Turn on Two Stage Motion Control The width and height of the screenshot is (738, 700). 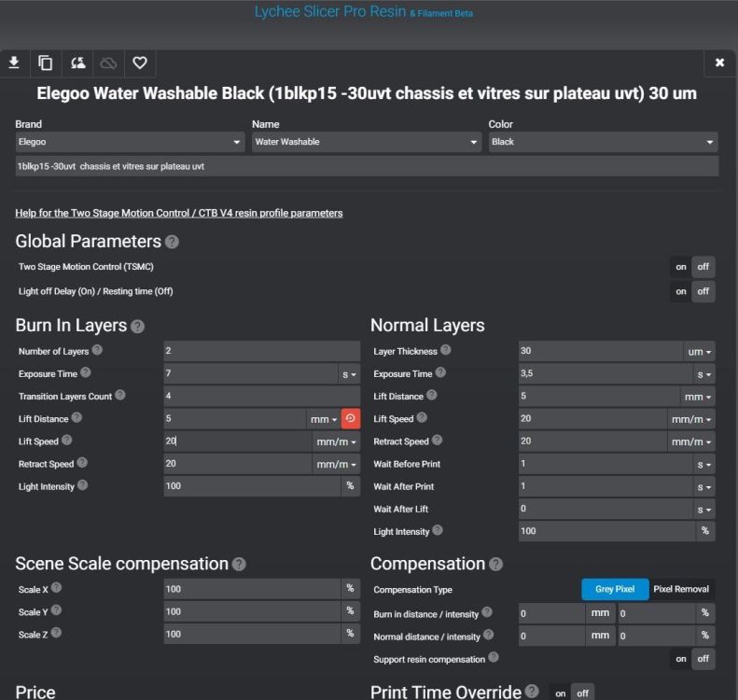(x=680, y=267)
